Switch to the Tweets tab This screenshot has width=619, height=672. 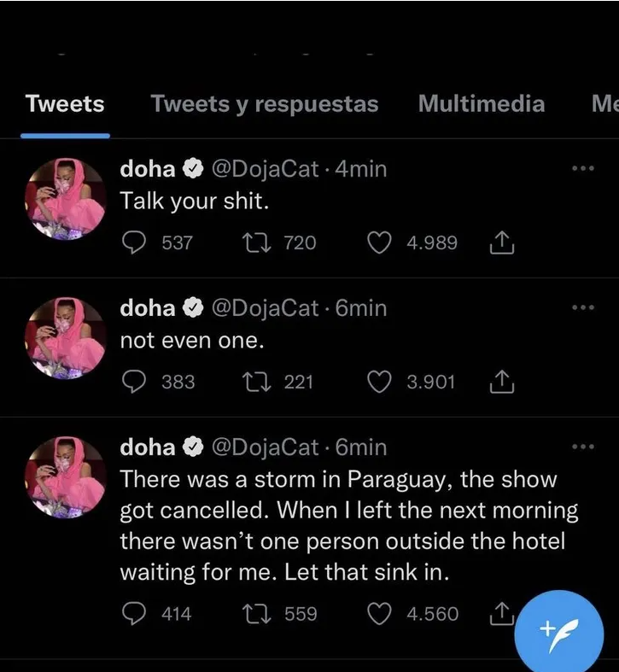[65, 104]
